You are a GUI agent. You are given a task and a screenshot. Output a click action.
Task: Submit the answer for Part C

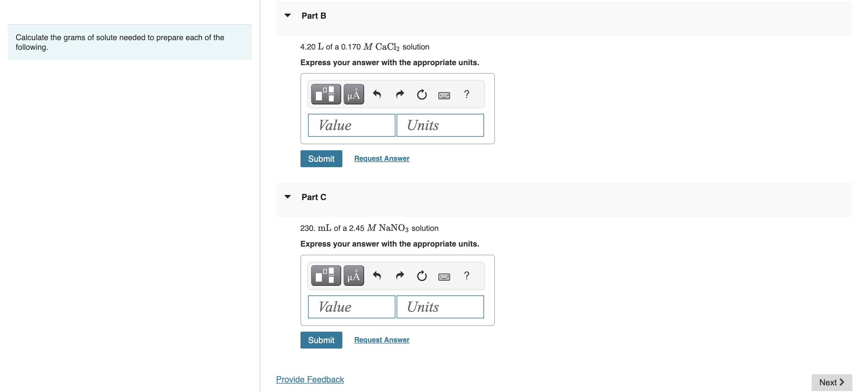point(321,340)
